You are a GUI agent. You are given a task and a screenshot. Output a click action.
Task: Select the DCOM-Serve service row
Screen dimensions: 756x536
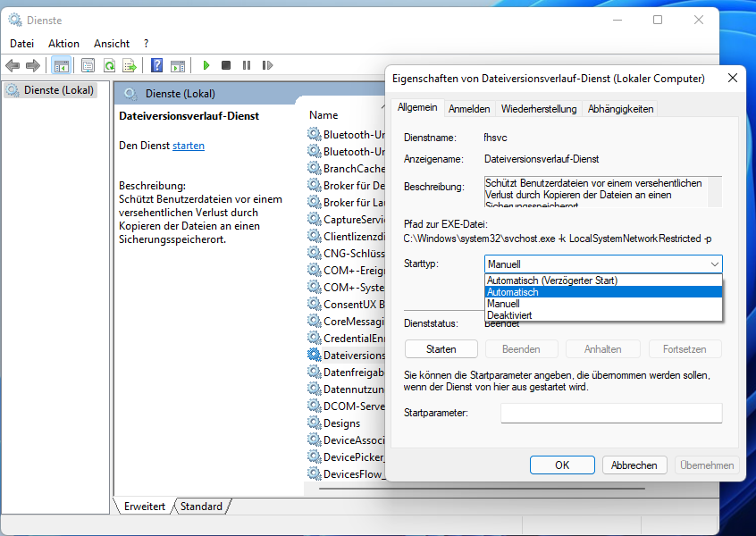pyautogui.click(x=346, y=406)
